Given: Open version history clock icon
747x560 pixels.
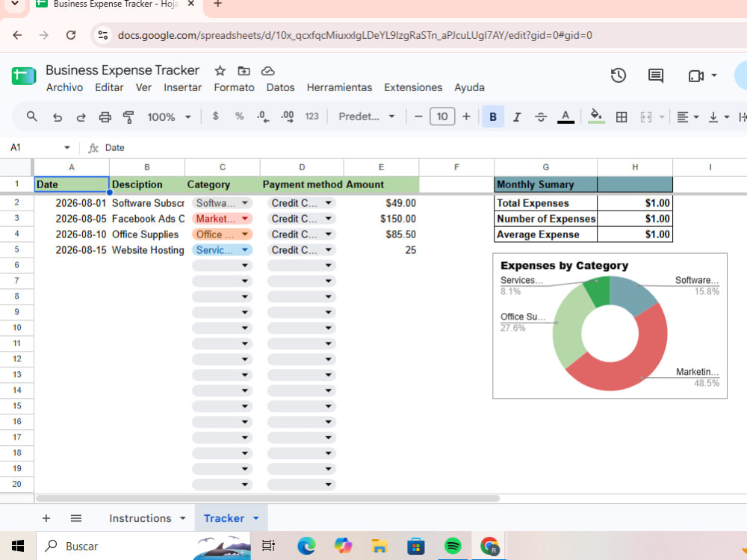Looking at the screenshot, I should pos(618,75).
